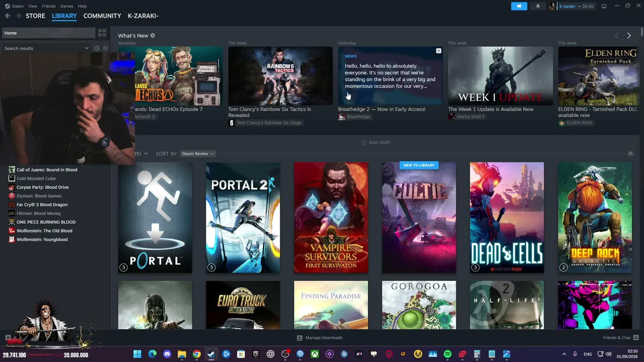Open Manage Downloads
Viewport: 644px width, 362px height.
(319, 338)
